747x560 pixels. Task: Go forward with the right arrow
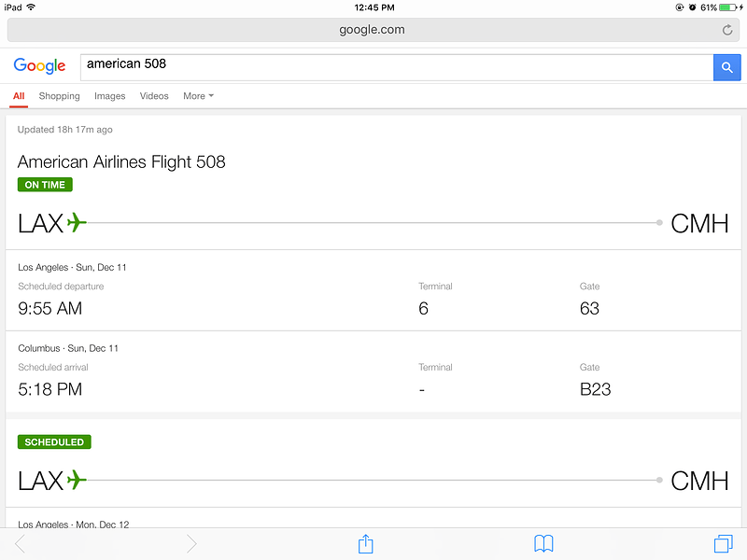click(191, 543)
